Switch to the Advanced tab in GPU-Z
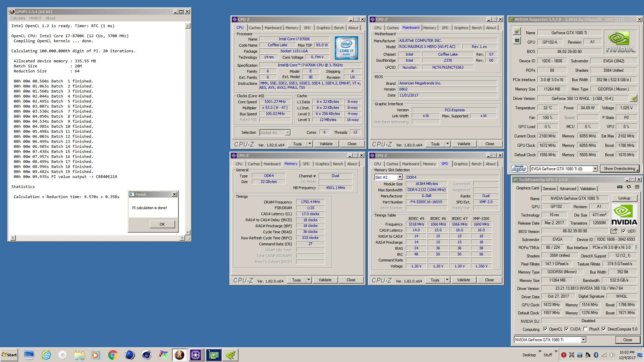 [568, 189]
